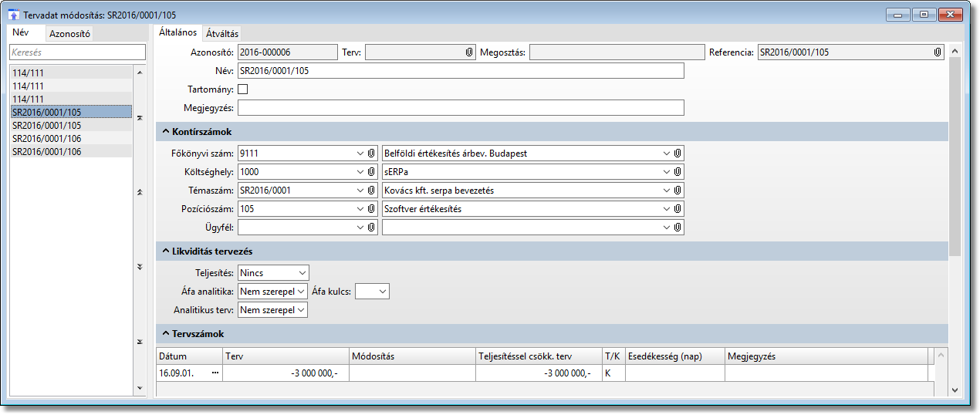Open the Pozíciószám 105 code dropdown

point(360,209)
